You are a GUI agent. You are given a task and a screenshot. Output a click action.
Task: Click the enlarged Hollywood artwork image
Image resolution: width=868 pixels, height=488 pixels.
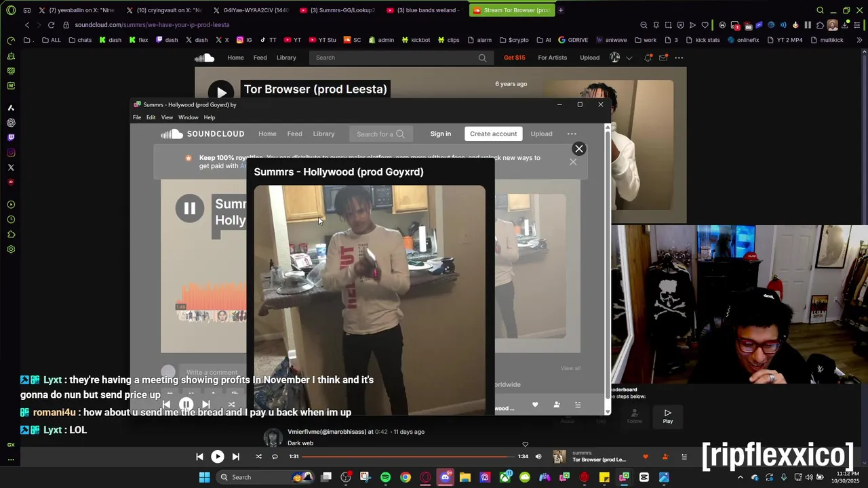[370, 300]
